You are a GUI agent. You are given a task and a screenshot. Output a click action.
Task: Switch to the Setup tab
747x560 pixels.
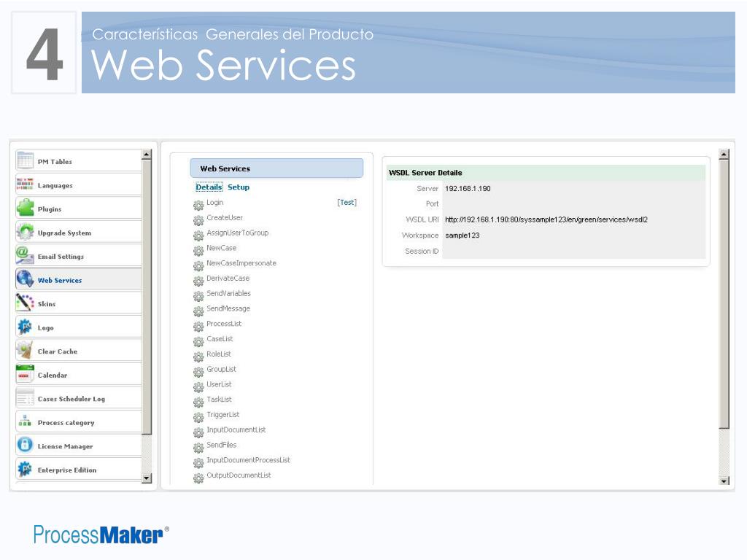239,187
